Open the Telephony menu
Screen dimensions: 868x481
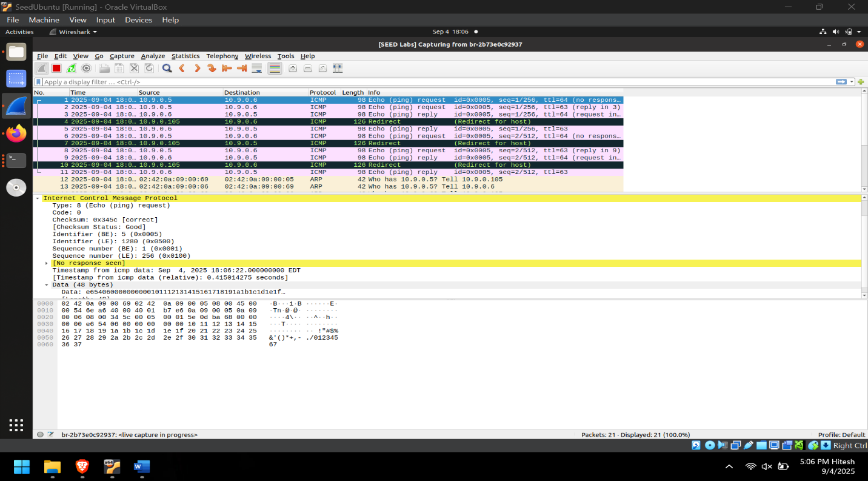(x=222, y=56)
